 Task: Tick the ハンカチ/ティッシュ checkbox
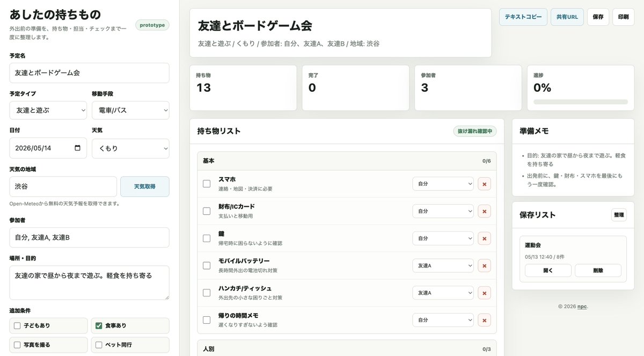(x=207, y=293)
